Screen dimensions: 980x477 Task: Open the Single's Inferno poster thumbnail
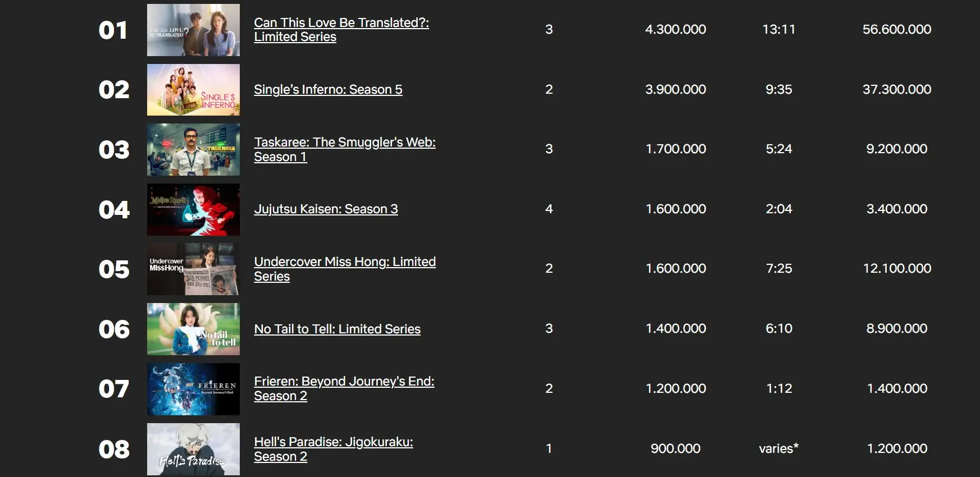193,90
